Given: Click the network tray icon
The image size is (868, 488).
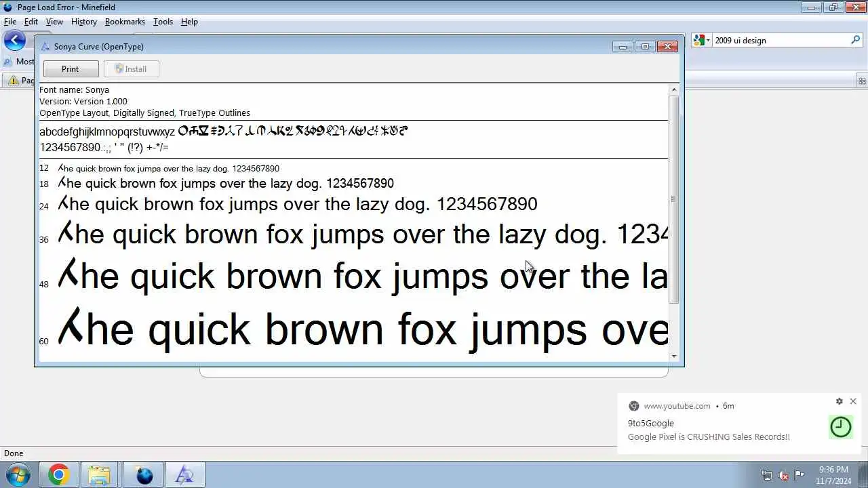Looking at the screenshot, I should (x=767, y=475).
